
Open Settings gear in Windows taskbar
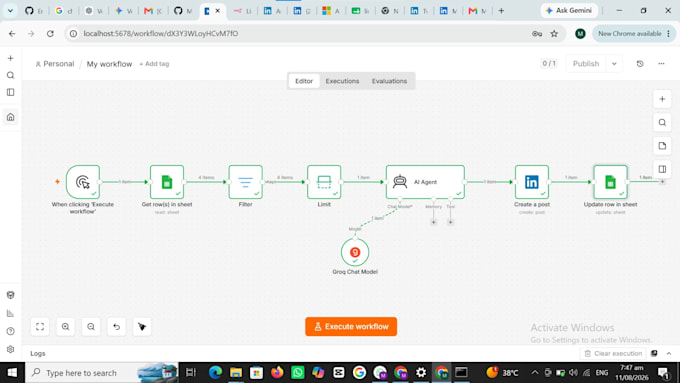coord(421,372)
